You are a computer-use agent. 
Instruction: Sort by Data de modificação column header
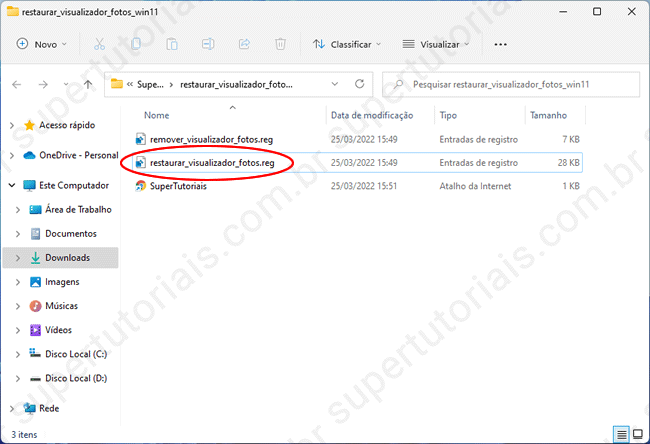coord(371,115)
